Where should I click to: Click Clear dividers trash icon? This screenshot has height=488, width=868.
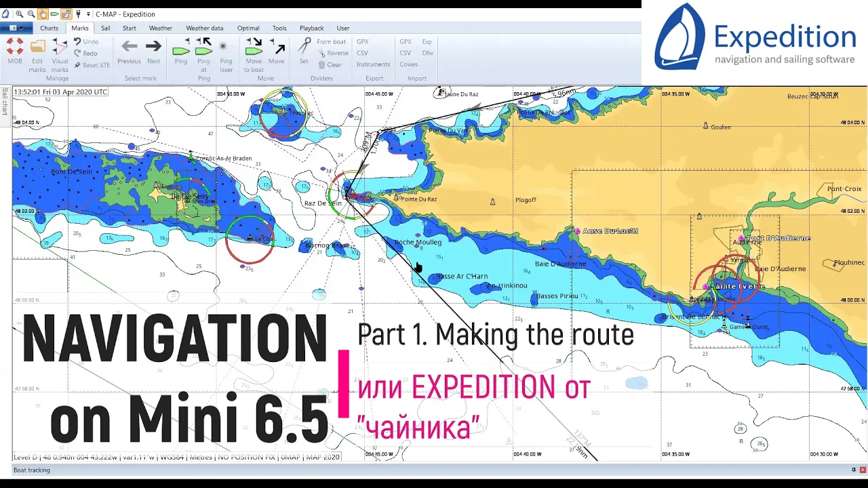[322, 65]
